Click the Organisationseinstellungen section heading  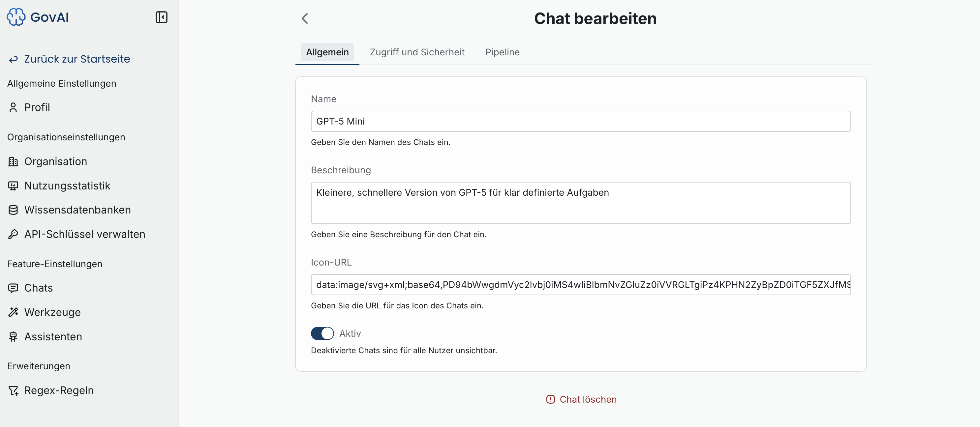click(x=66, y=137)
